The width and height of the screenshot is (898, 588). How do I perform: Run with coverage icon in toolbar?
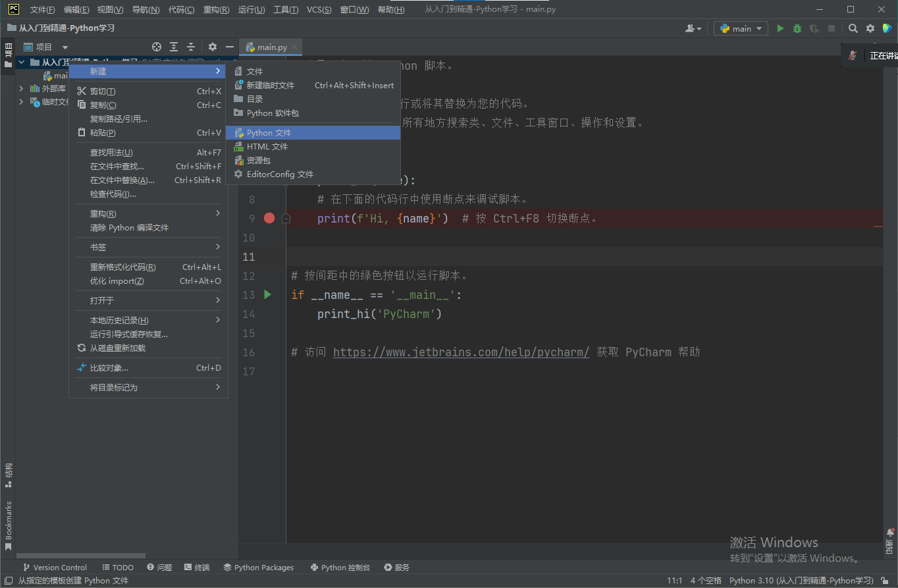pos(814,28)
